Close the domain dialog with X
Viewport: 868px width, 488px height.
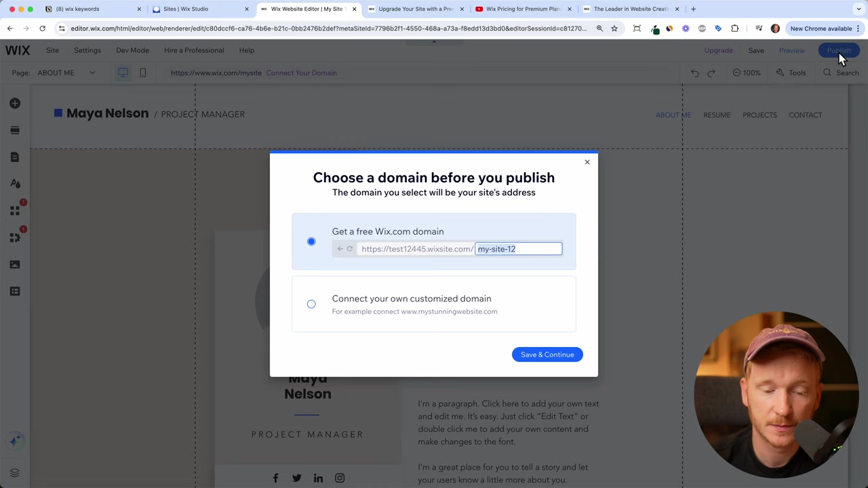coord(587,162)
